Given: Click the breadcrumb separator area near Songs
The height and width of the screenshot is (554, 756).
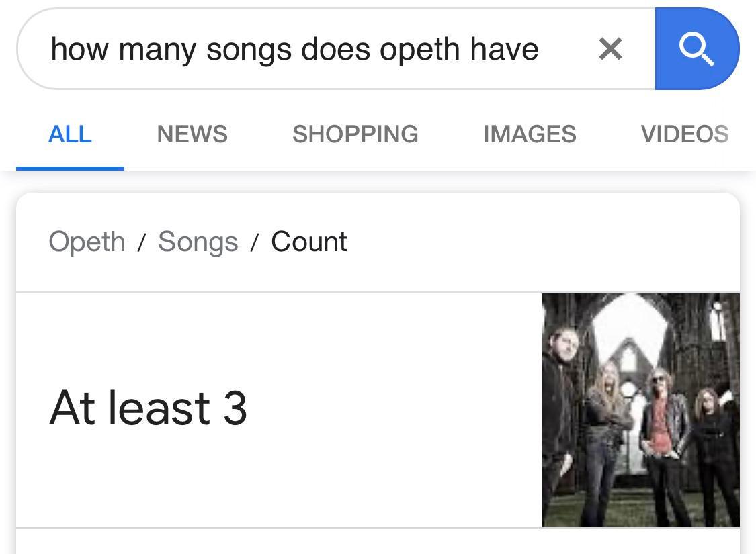Looking at the screenshot, I should (254, 241).
